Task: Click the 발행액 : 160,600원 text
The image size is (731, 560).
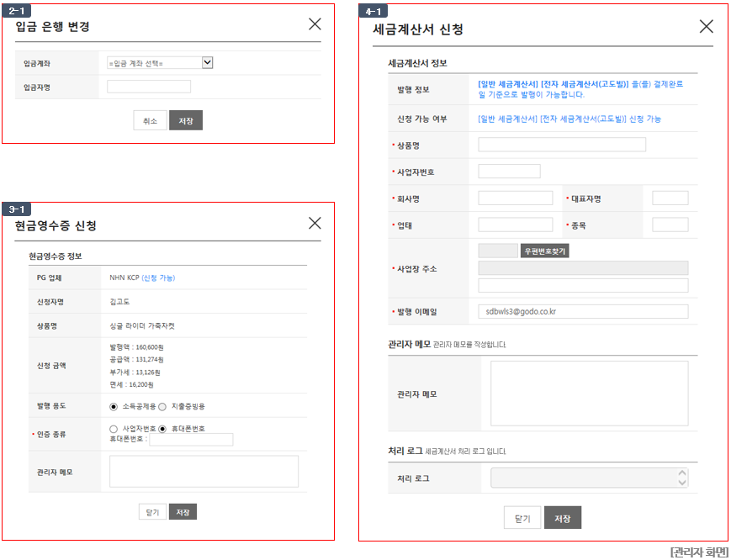Action: point(136,347)
